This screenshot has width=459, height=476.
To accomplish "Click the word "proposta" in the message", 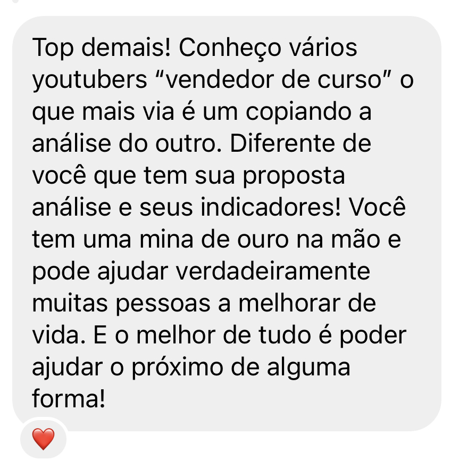I will [294, 176].
